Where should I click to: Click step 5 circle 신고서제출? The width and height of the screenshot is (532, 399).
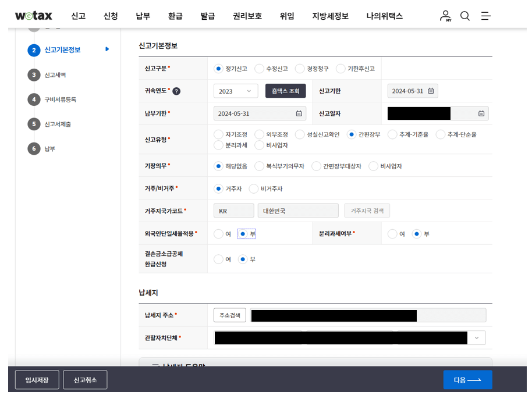click(34, 124)
